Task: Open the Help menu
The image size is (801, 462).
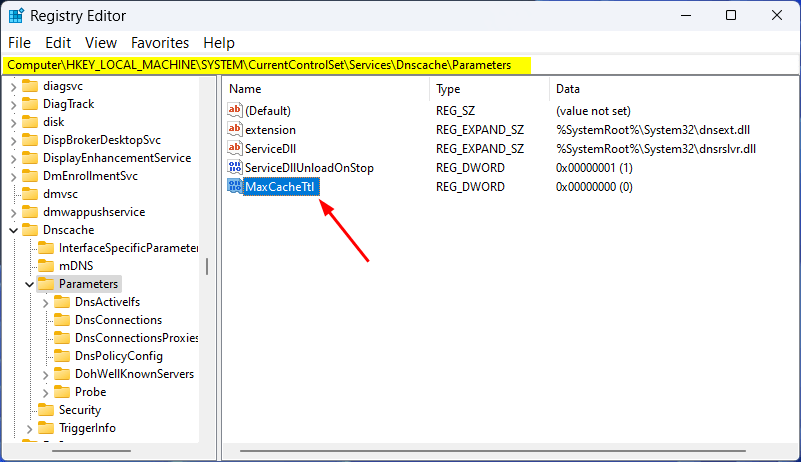Action: click(x=219, y=43)
